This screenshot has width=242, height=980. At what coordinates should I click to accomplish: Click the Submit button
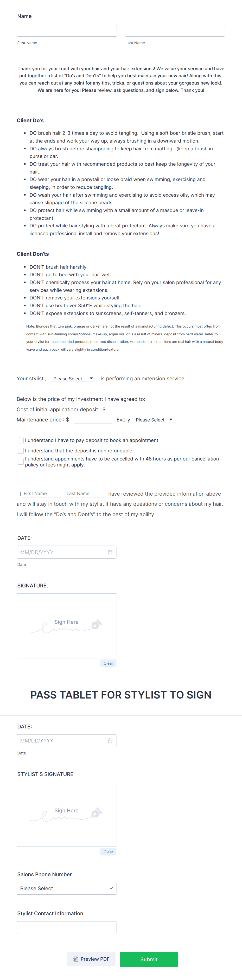pyautogui.click(x=149, y=959)
